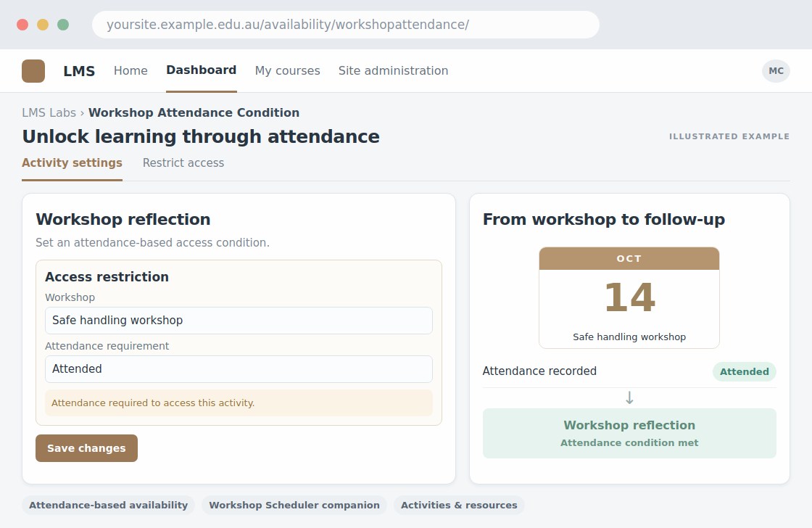Click 'Attendance required to access this activity.' notice
The height and width of the screenshot is (528, 812).
pos(239,403)
